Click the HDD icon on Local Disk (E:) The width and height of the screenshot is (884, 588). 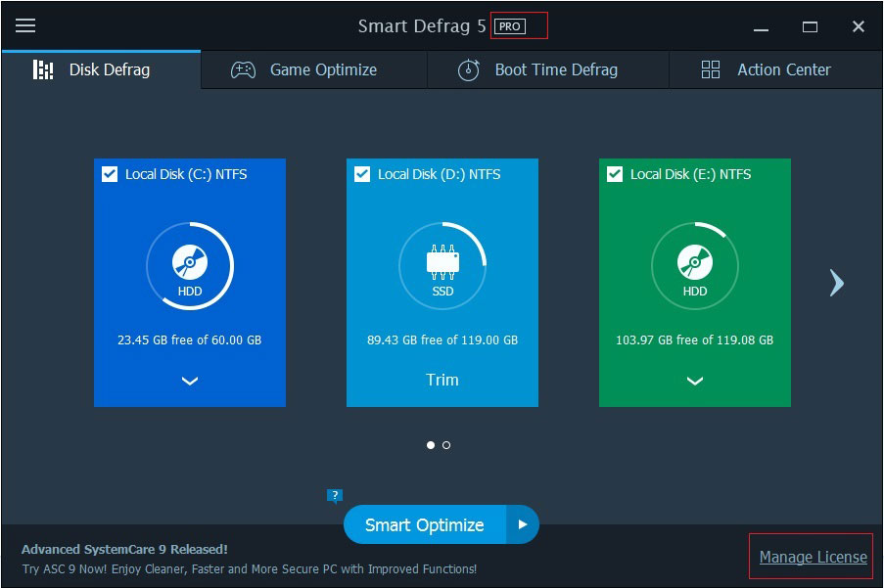[695, 262]
